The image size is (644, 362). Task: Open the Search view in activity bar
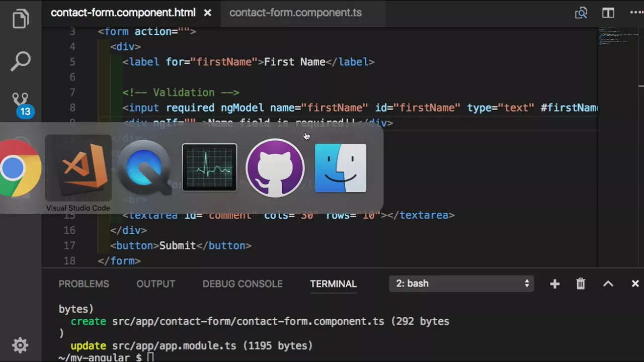(21, 61)
